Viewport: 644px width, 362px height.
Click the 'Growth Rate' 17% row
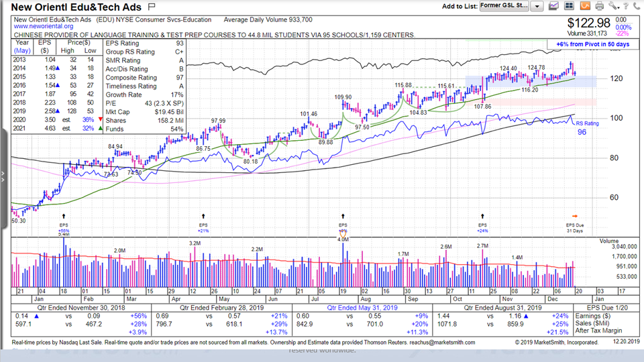pyautogui.click(x=145, y=95)
